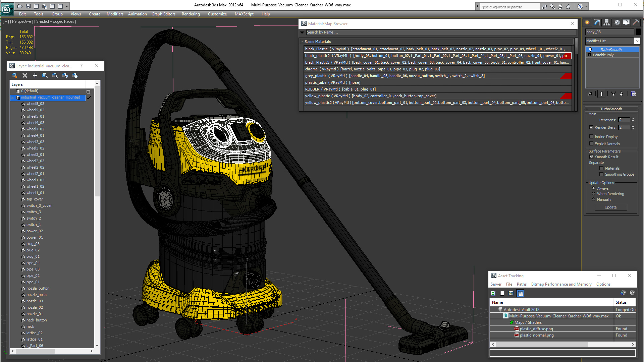The image size is (644, 362).
Task: Open the Modify command panel tab
Action: [x=597, y=22]
